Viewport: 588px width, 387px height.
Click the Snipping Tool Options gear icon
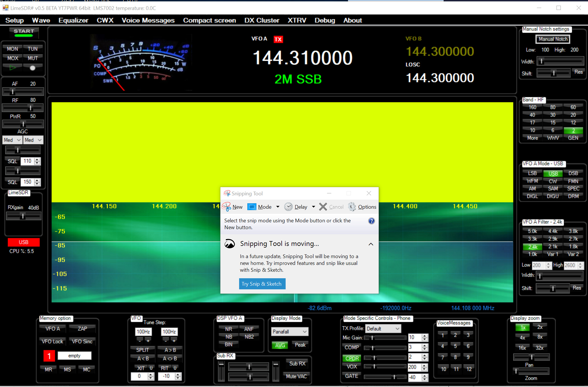pyautogui.click(x=352, y=207)
